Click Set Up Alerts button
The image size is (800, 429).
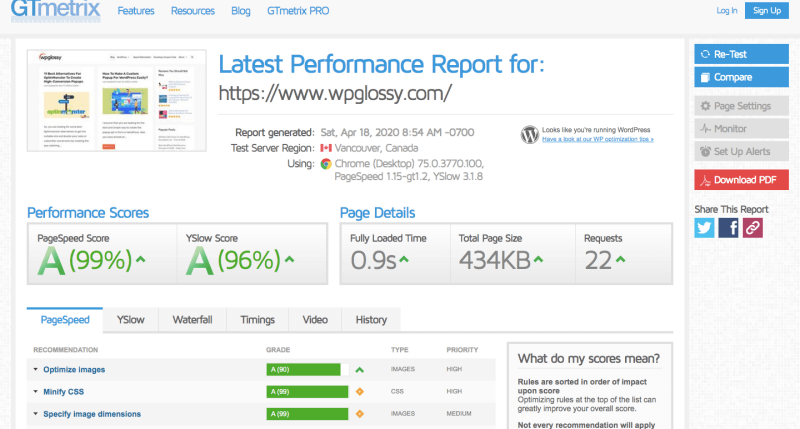[741, 152]
